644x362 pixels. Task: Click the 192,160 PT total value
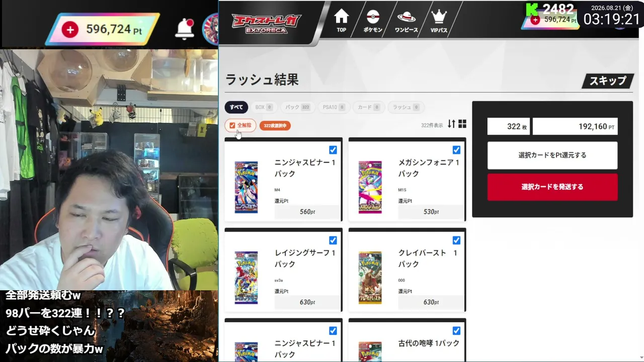pos(575,127)
